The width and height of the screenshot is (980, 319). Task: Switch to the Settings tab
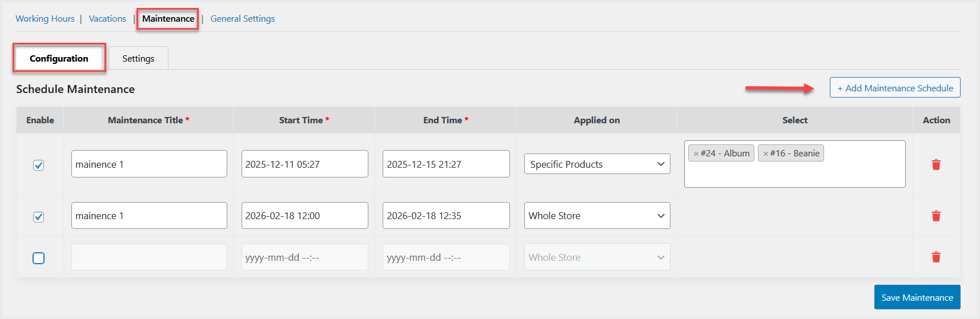(138, 59)
